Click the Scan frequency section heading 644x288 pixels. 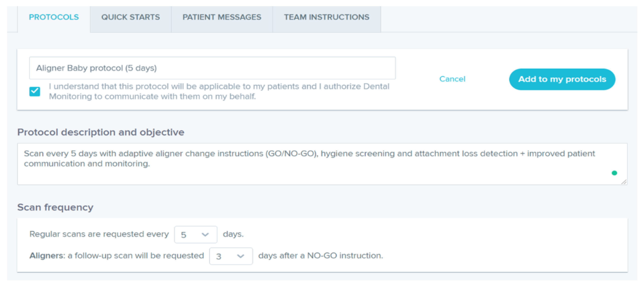[55, 207]
